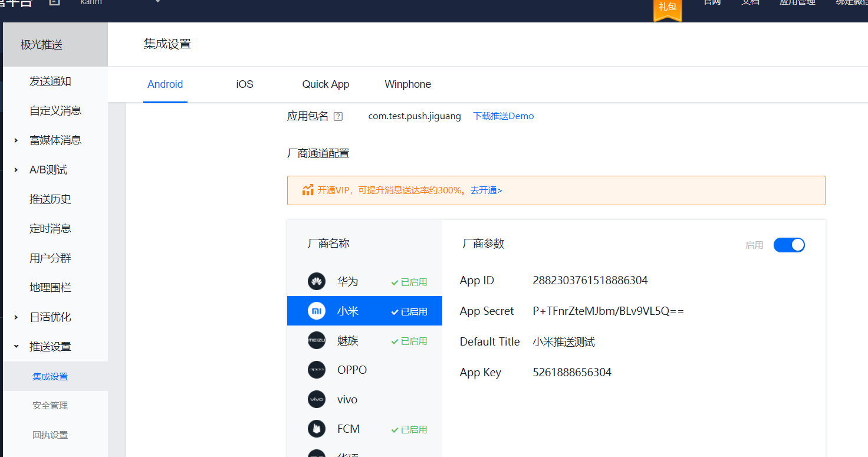Screen dimensions: 868x457
Task: Click the vivo logo icon
Action: (317, 399)
